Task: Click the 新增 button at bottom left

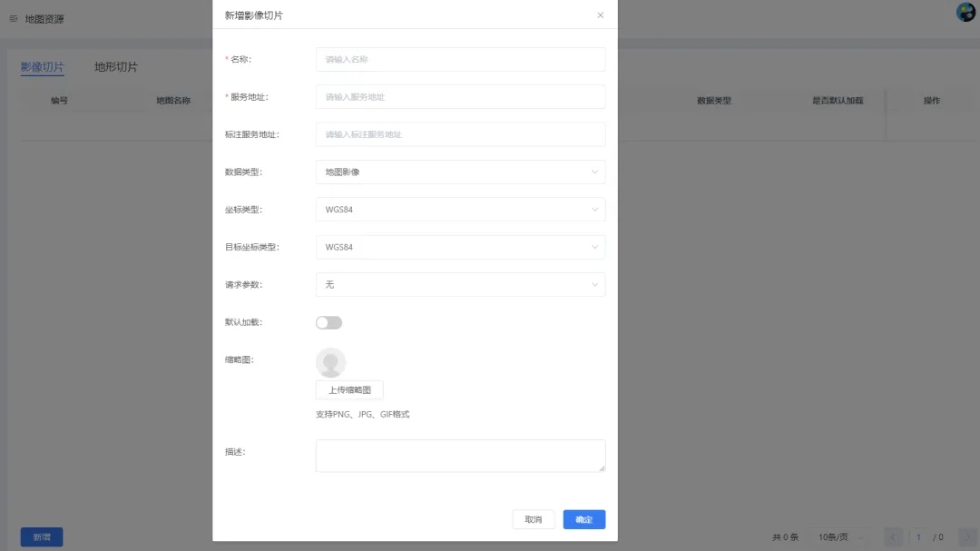Action: point(42,536)
